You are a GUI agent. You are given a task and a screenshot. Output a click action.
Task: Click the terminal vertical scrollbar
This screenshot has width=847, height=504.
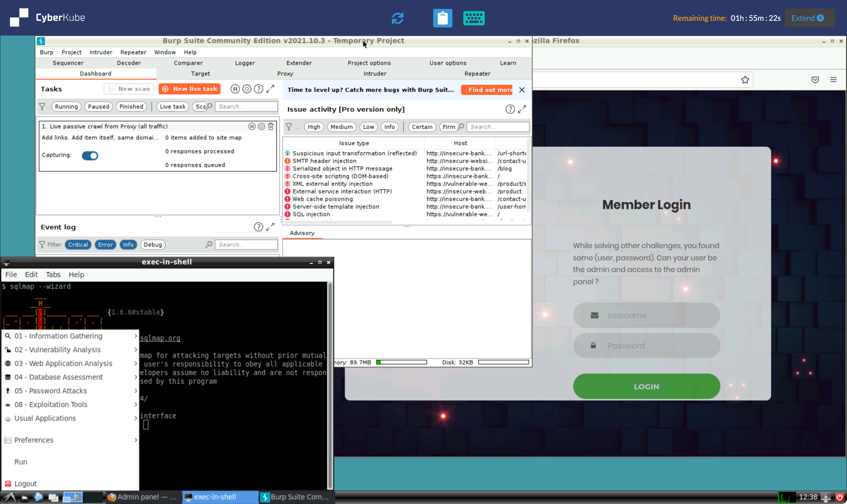coord(330,385)
